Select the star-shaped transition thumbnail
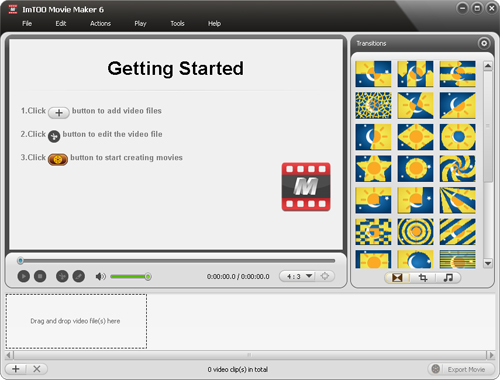 tap(373, 169)
